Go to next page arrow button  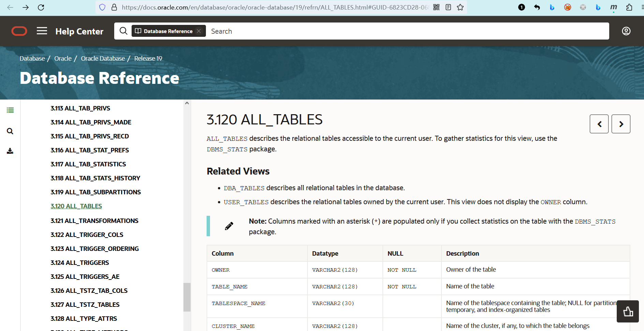(x=621, y=124)
